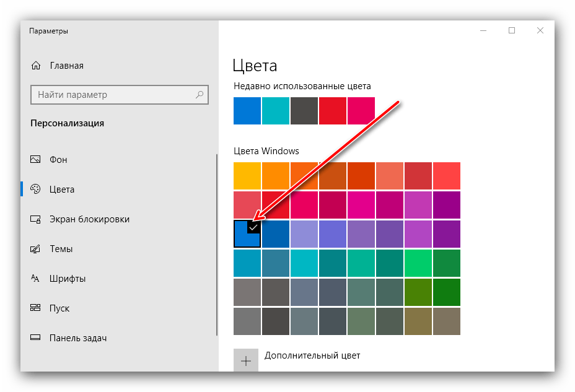575x392 pixels.
Task: Click the Главная home link text
Action: tap(66, 66)
